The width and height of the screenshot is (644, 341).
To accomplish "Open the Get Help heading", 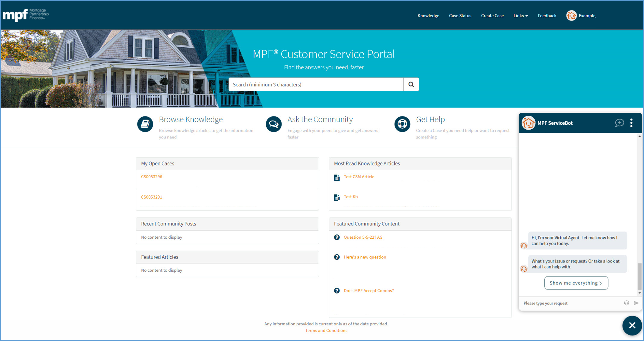I will tap(430, 119).
